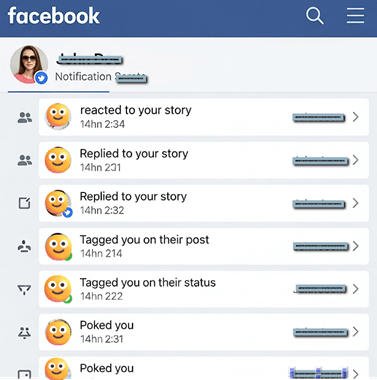Expand chevron on Poked you 2:31 row

coord(356,332)
